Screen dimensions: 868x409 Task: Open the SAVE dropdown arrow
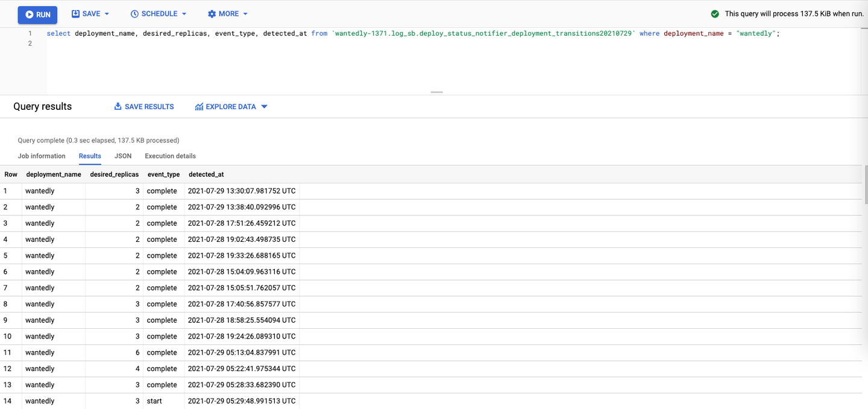click(107, 14)
